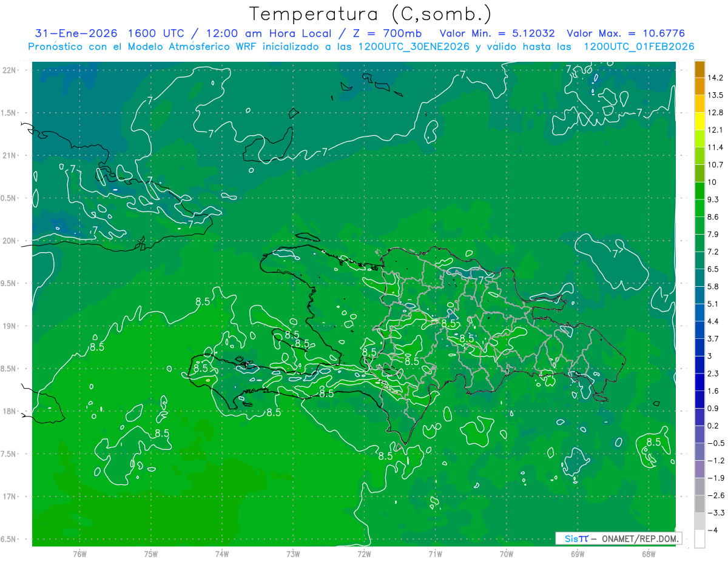Click the purple colorbar swatch between -0.5 and -1.2
The image size is (728, 562).
coord(699,452)
